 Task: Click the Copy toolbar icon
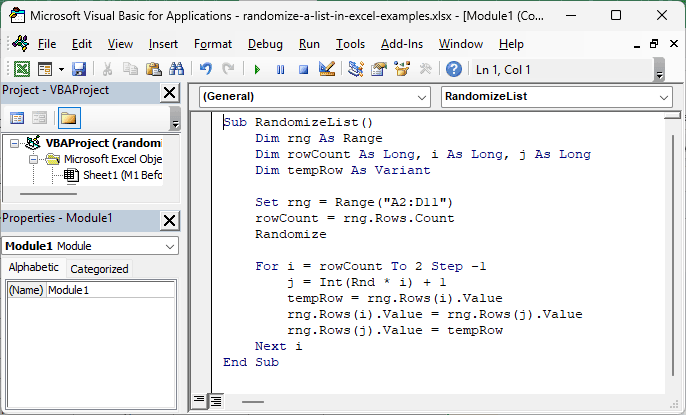(130, 69)
